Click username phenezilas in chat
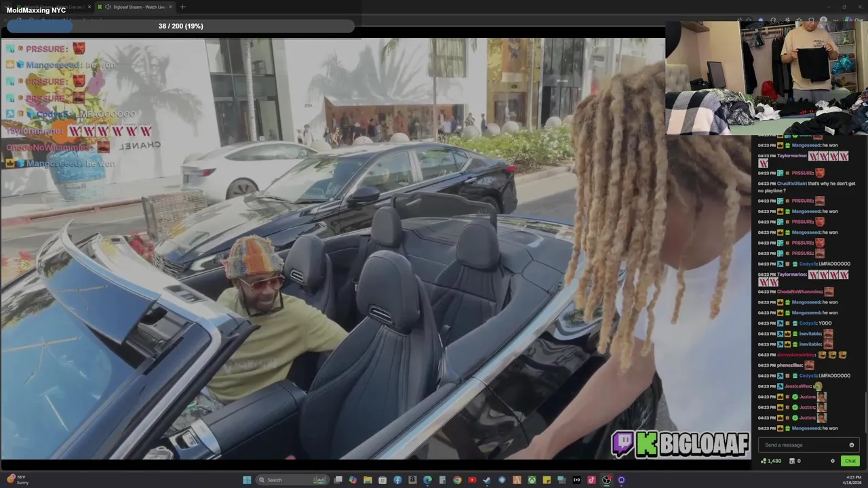The width and height of the screenshot is (868, 488). click(789, 365)
